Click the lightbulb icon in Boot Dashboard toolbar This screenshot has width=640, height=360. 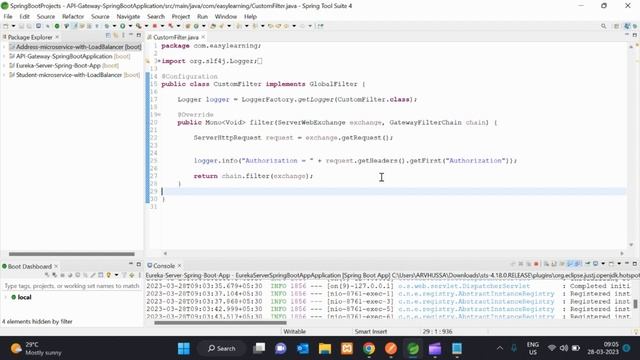[x=109, y=275]
